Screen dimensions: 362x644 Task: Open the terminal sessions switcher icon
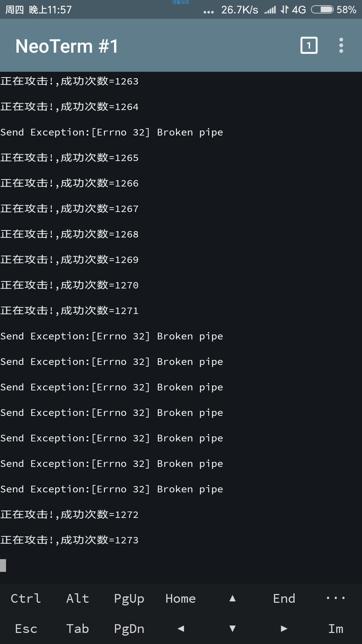pyautogui.click(x=309, y=45)
